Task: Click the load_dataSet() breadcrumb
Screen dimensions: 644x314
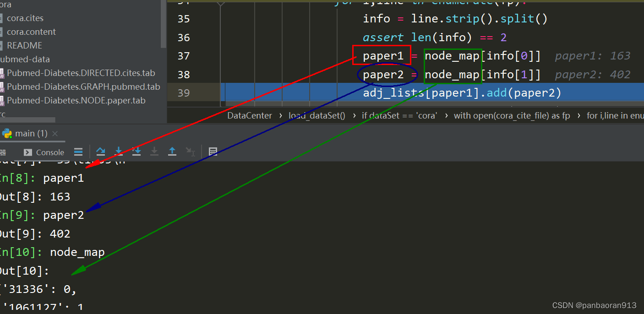Action: pyautogui.click(x=317, y=116)
